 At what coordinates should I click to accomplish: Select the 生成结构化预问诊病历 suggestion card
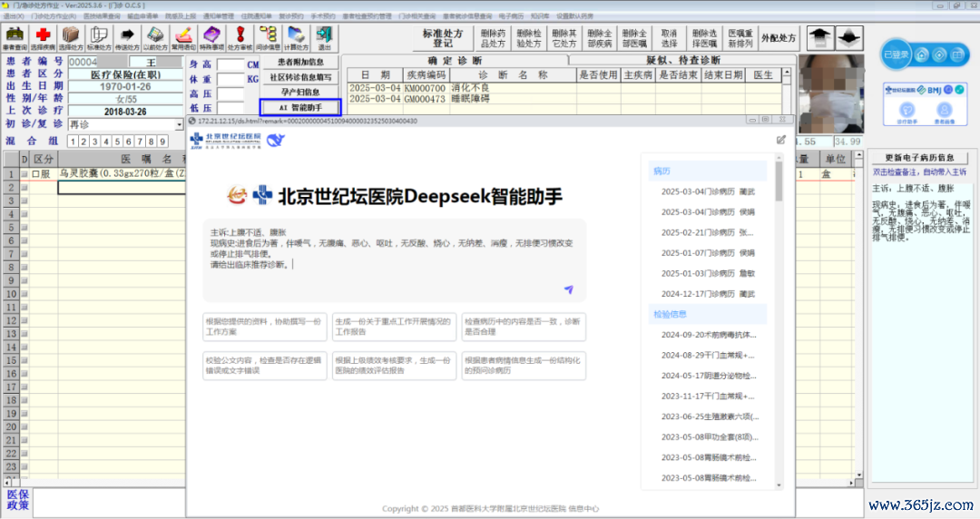524,365
